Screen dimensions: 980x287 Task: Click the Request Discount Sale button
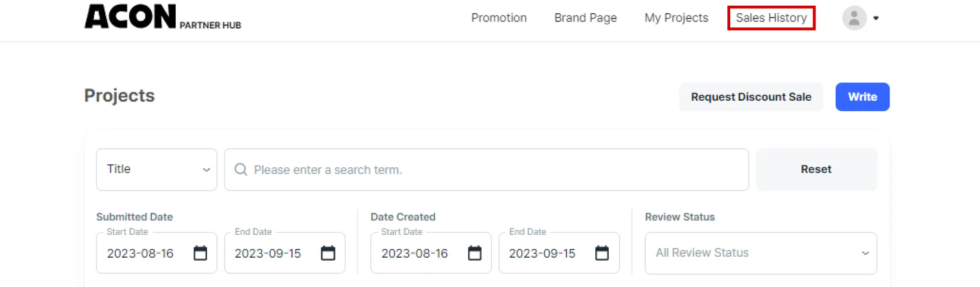click(x=750, y=97)
